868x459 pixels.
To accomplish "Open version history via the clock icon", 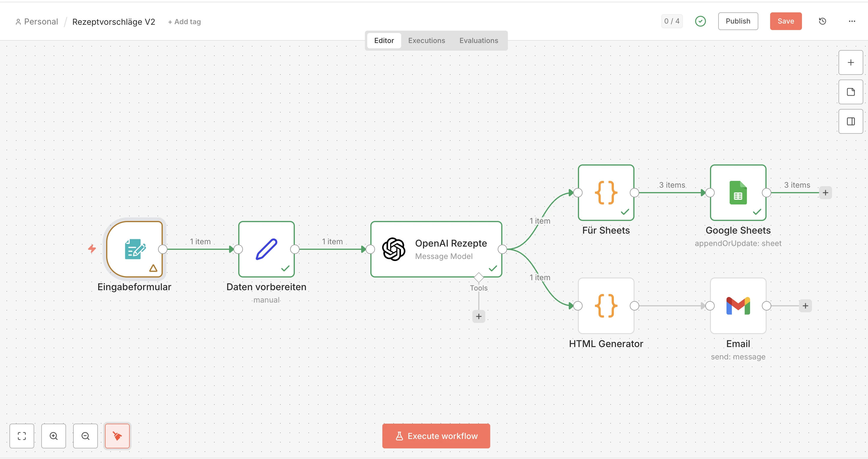I will click(x=823, y=21).
